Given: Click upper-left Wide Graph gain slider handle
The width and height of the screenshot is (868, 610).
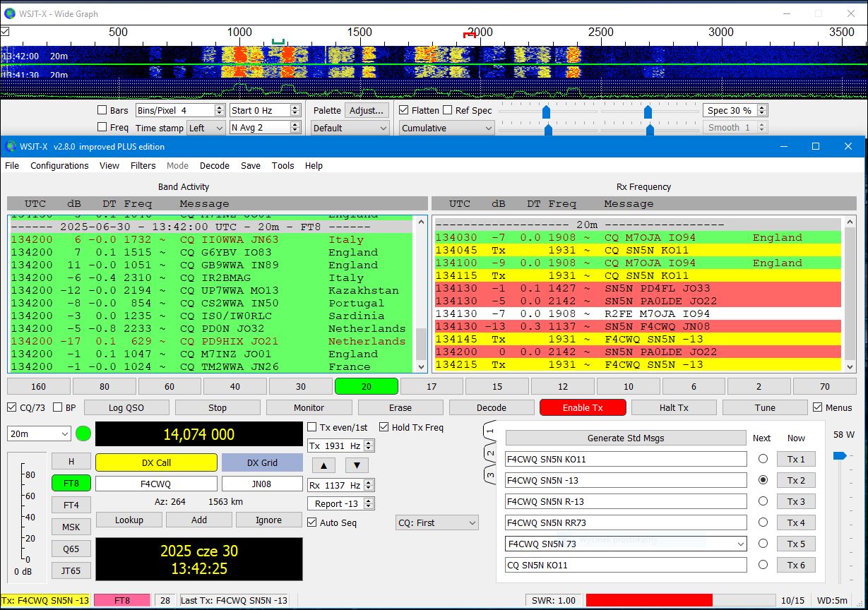Looking at the screenshot, I should [546, 111].
